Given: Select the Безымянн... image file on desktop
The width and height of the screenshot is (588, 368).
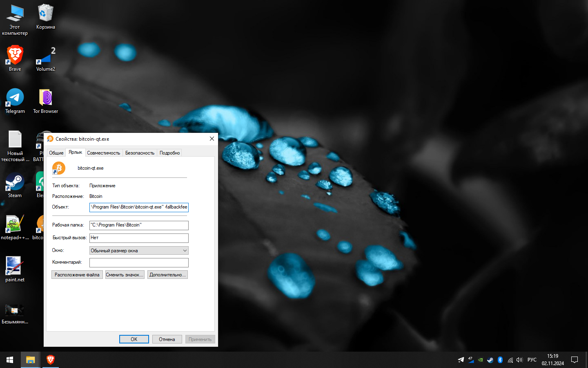Looking at the screenshot, I should pos(15,314).
